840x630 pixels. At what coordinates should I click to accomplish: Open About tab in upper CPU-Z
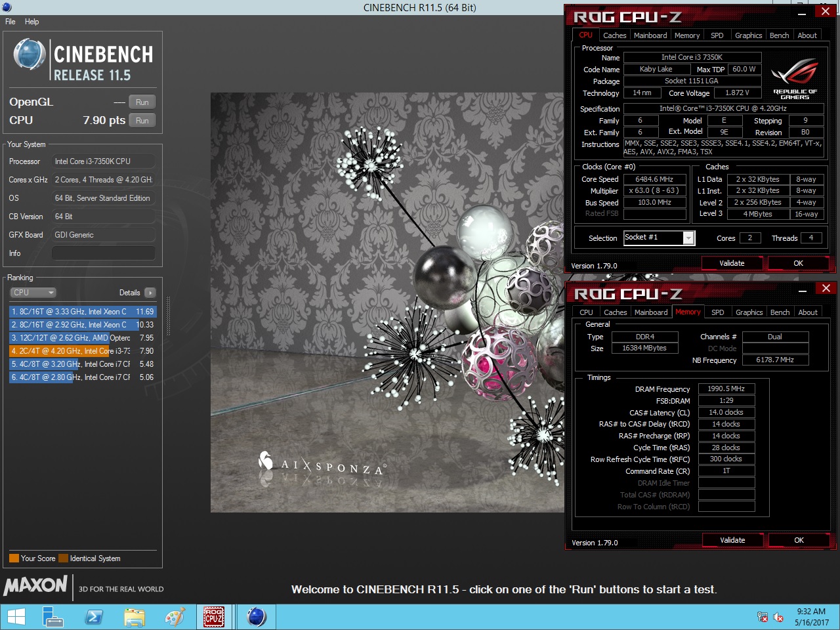(x=807, y=35)
